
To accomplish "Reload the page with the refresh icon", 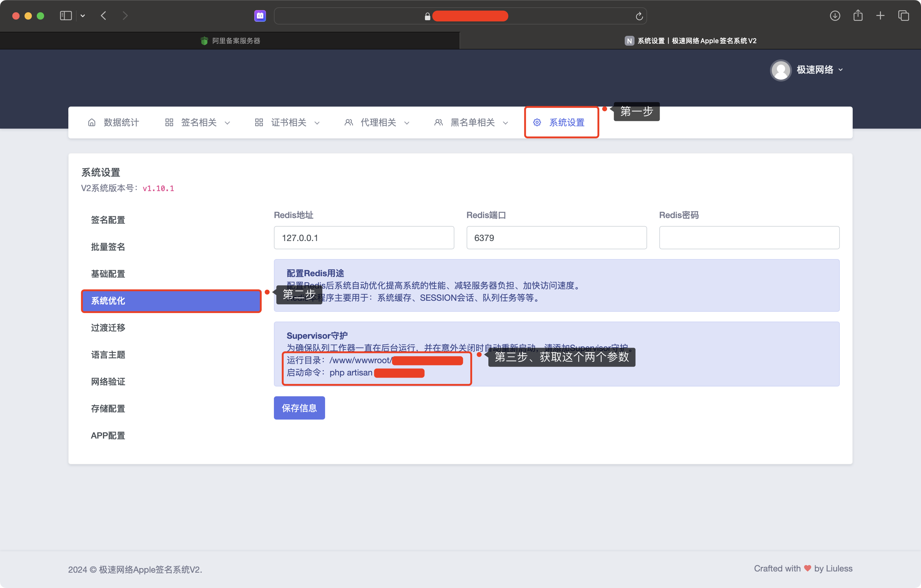I will pos(639,16).
